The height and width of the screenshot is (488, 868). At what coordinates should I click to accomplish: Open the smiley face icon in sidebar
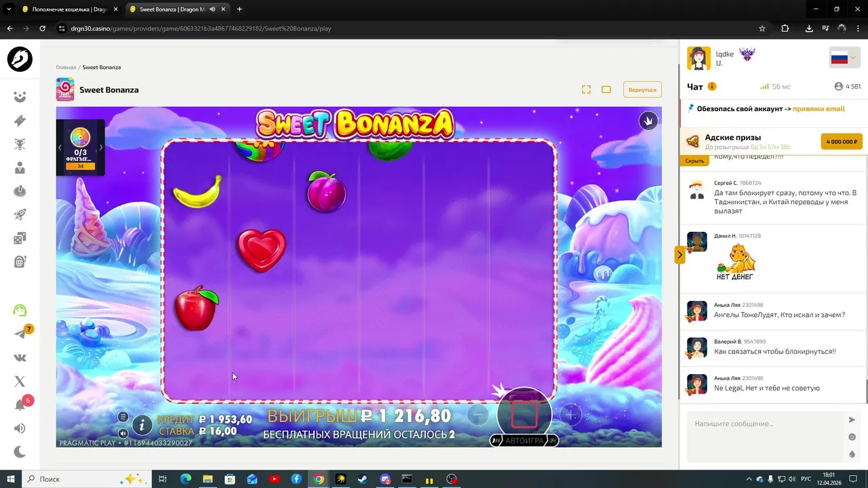pos(20,97)
